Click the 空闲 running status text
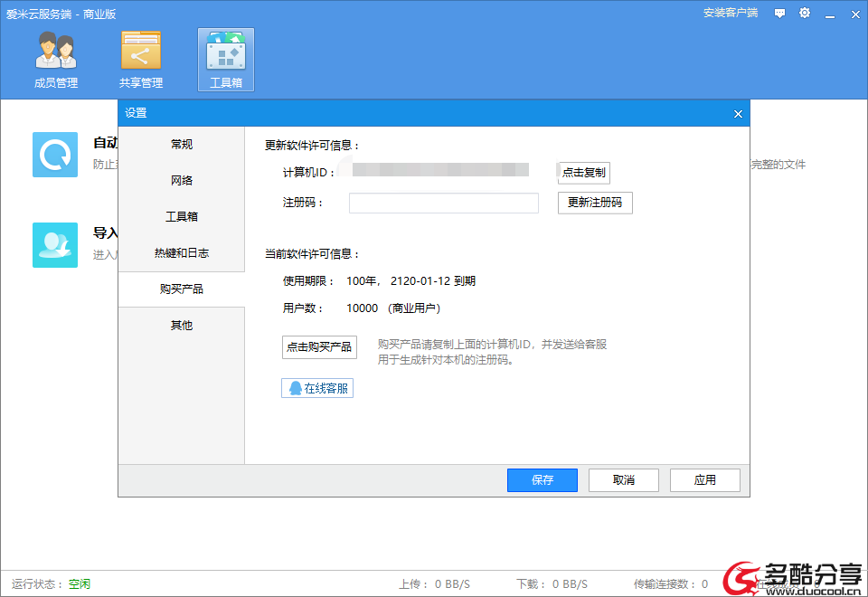 (80, 584)
